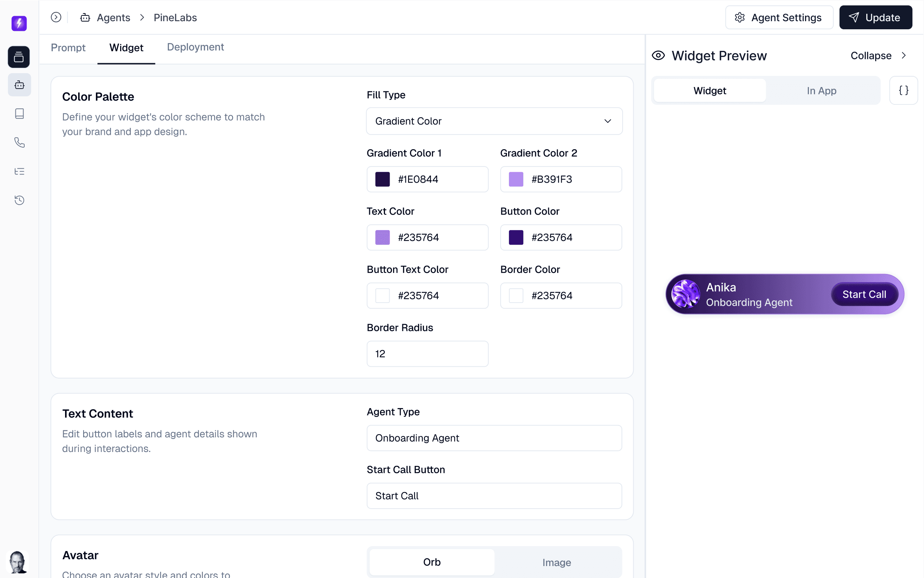
Task: Open the book knowledge base sidebar icon
Action: pyautogui.click(x=19, y=114)
